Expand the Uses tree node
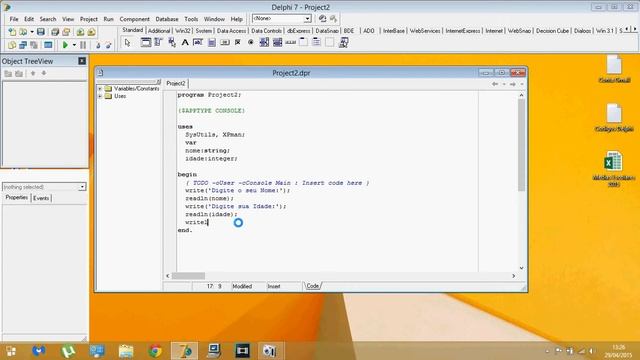 tap(100, 96)
